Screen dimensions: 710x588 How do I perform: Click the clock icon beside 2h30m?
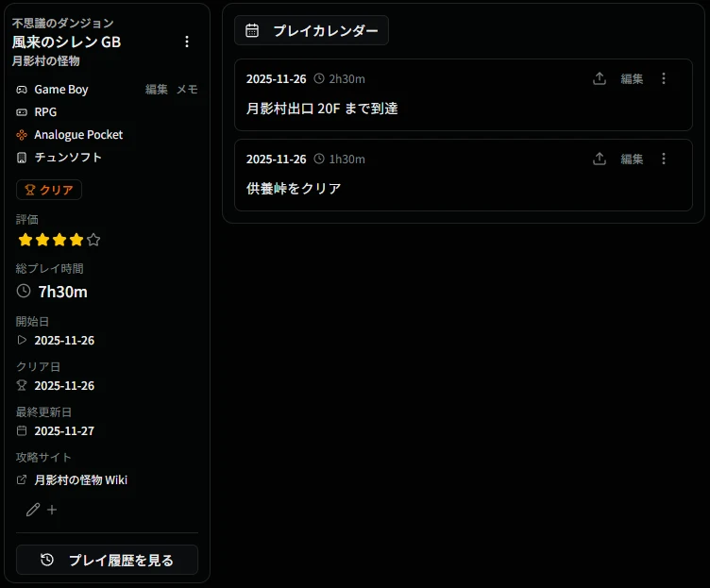[319, 78]
